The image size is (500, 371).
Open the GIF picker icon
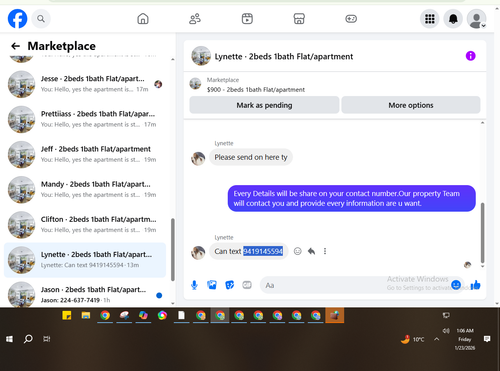pos(247,285)
